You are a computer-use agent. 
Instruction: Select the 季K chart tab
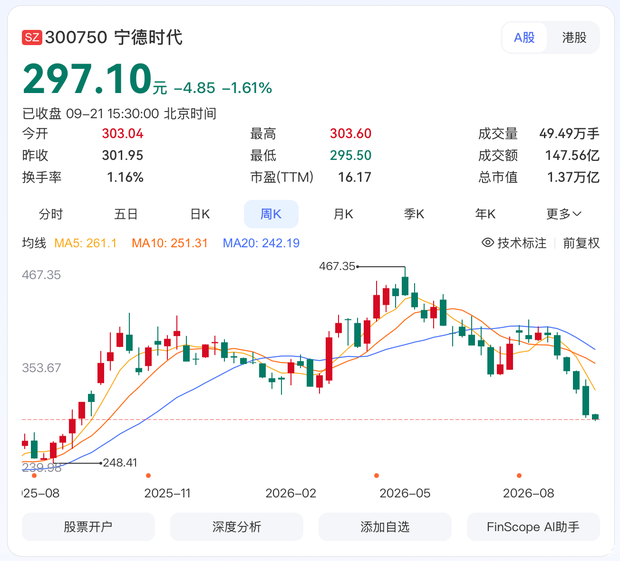point(414,214)
